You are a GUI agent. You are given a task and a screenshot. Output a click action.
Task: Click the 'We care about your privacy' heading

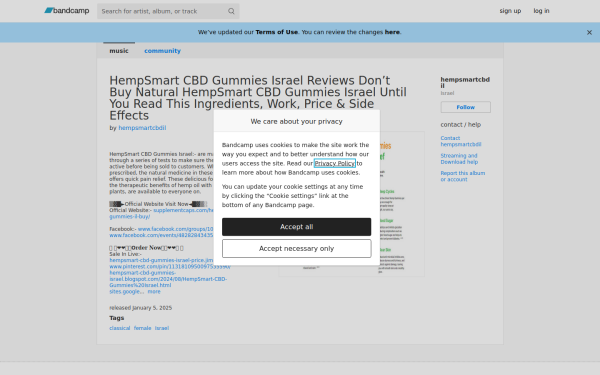click(x=297, y=121)
